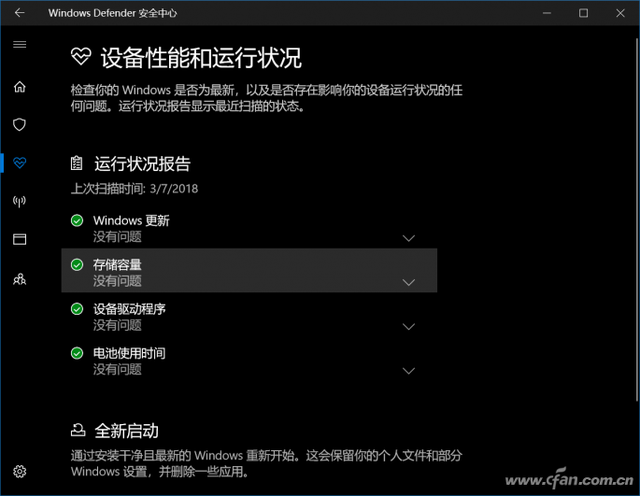This screenshot has width=640, height=496.
Task: Select the 设备驱动程序 report item
Action: 249,317
